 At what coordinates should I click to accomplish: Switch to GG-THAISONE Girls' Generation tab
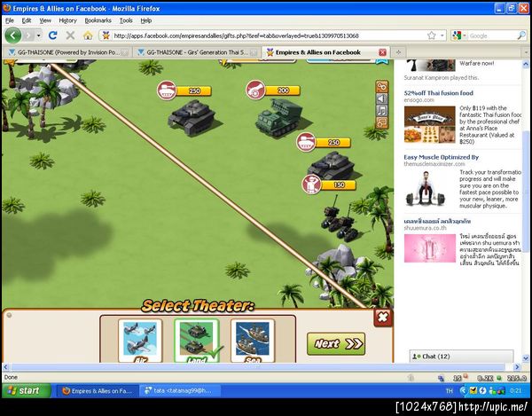tap(197, 52)
